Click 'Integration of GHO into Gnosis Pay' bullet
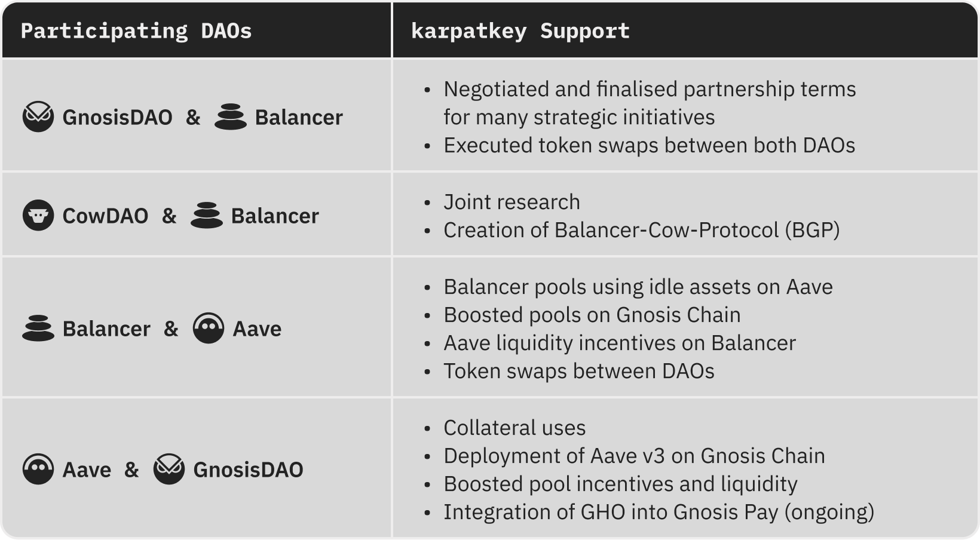 click(659, 512)
